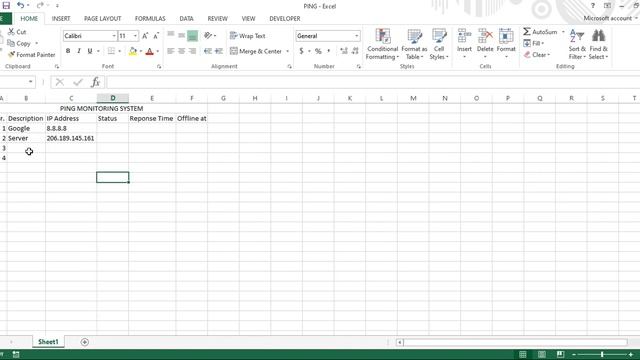Apply Percent Style format
640x360 pixels.
(x=318, y=51)
